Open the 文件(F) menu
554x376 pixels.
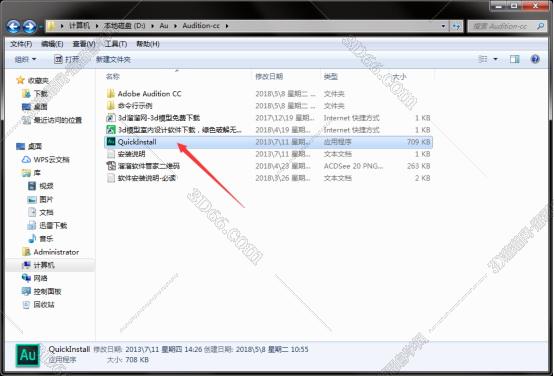point(21,44)
